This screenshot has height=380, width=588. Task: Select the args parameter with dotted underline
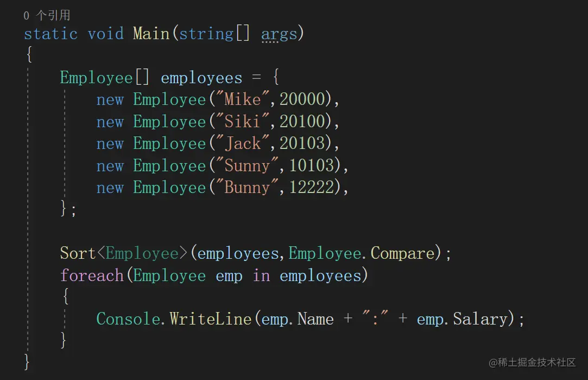click(279, 34)
